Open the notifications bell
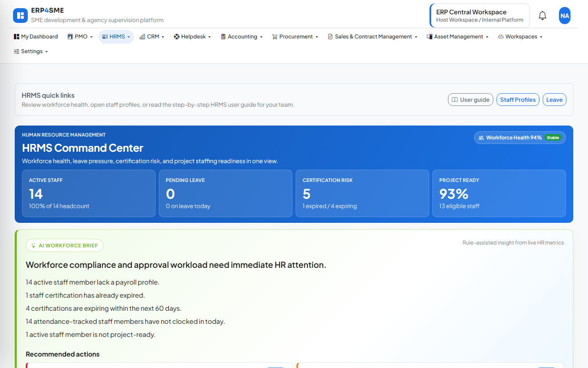 [542, 16]
